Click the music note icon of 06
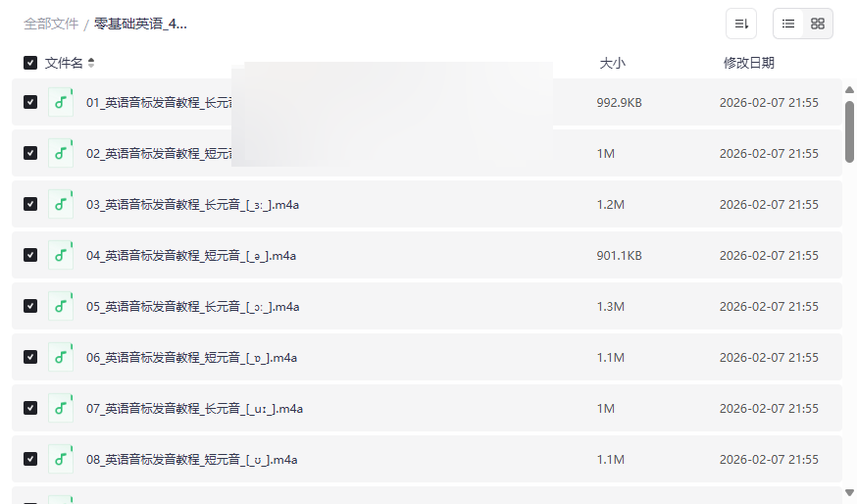The height and width of the screenshot is (504, 857). click(61, 357)
